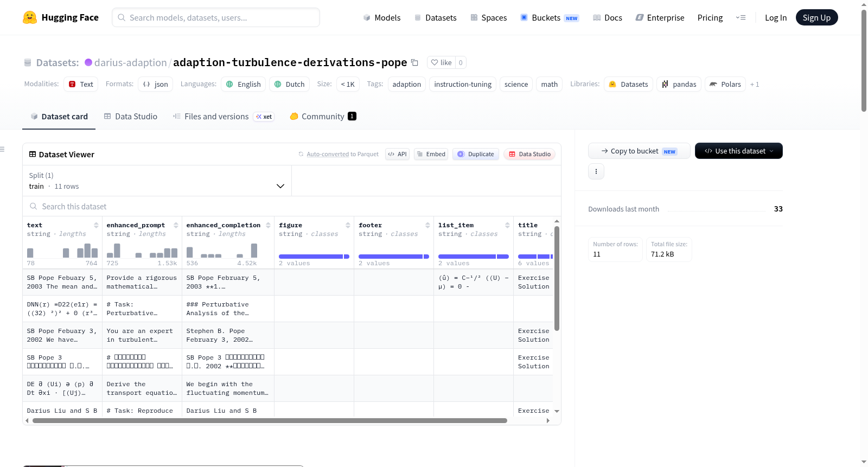Click the Datasets breadcrumb icon
Viewport: 868px width, 467px height.
pos(28,63)
